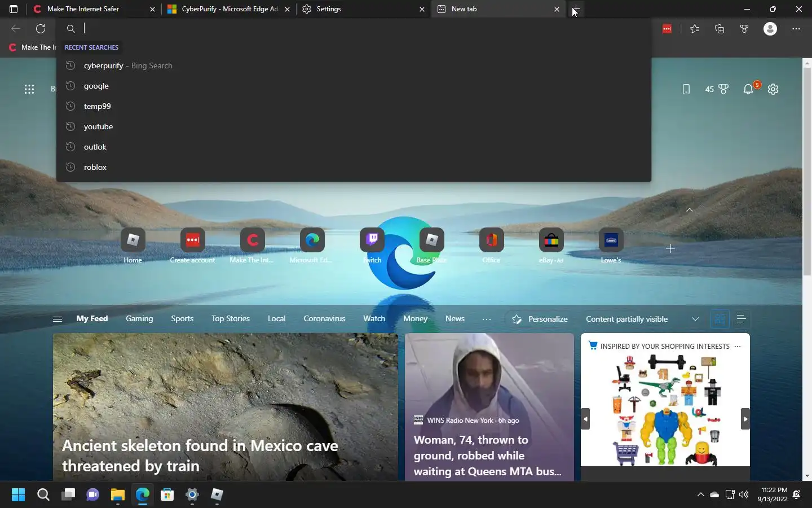
Task: Open the Create account quick link
Action: pos(193,246)
